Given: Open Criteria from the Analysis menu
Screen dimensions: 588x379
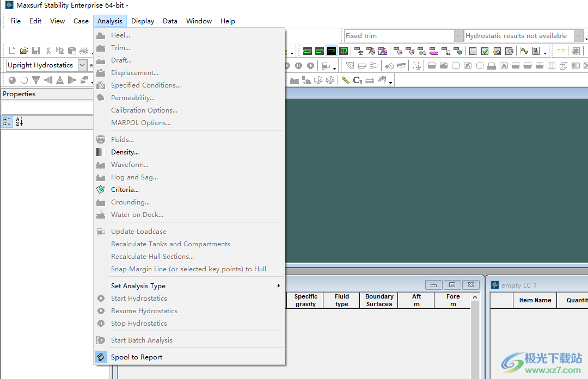Looking at the screenshot, I should coord(125,189).
